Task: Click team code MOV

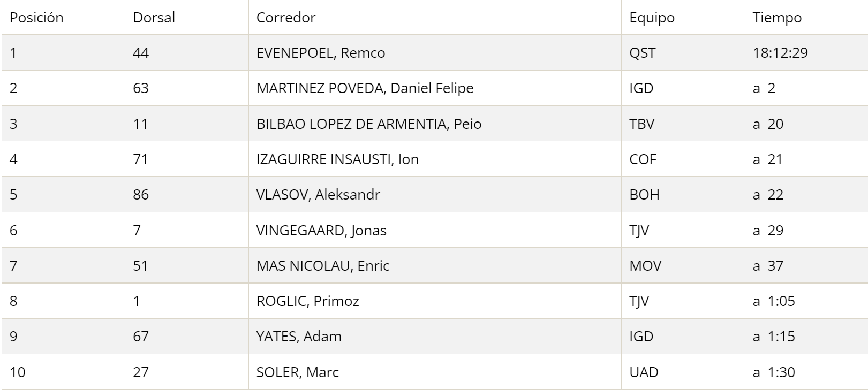Action: 645,266
